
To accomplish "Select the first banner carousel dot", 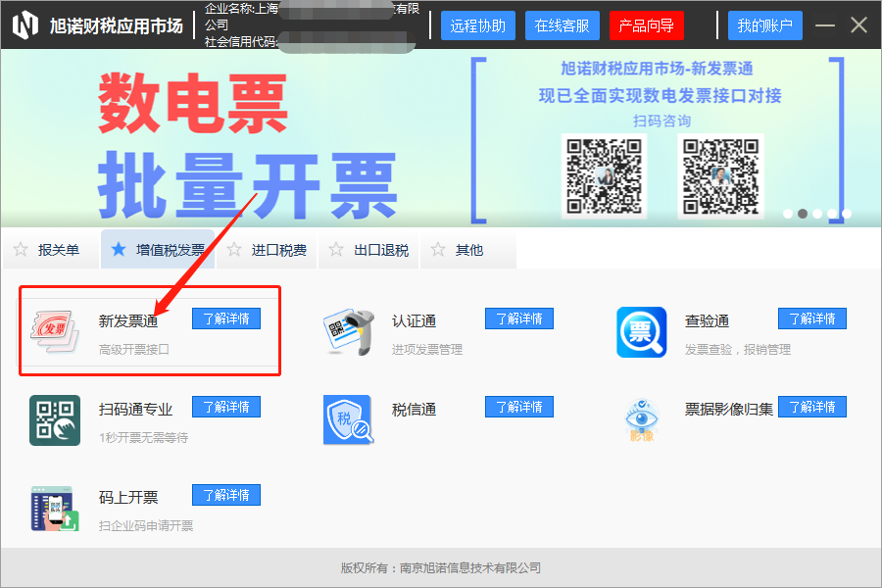I will coord(788,214).
